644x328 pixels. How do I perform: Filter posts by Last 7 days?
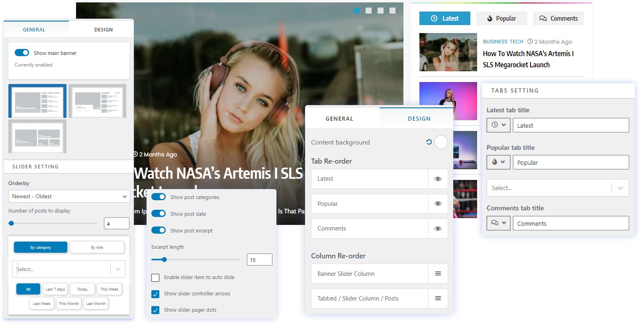point(55,289)
